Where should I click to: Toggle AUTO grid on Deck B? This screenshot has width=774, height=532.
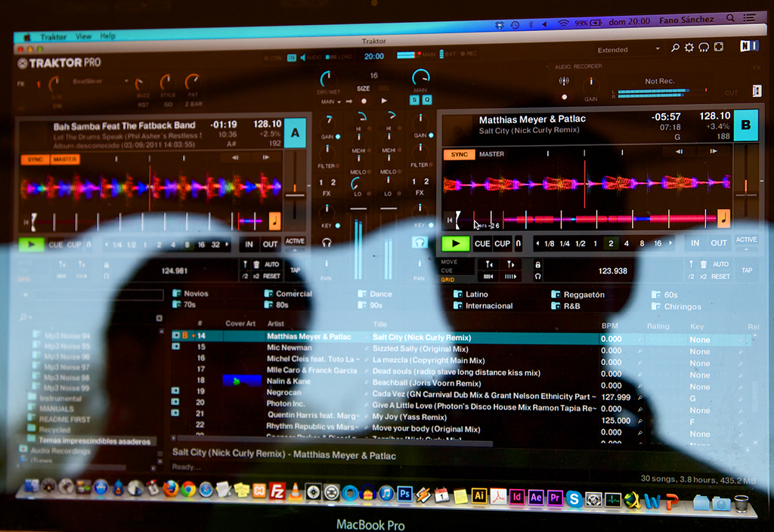tap(720, 264)
